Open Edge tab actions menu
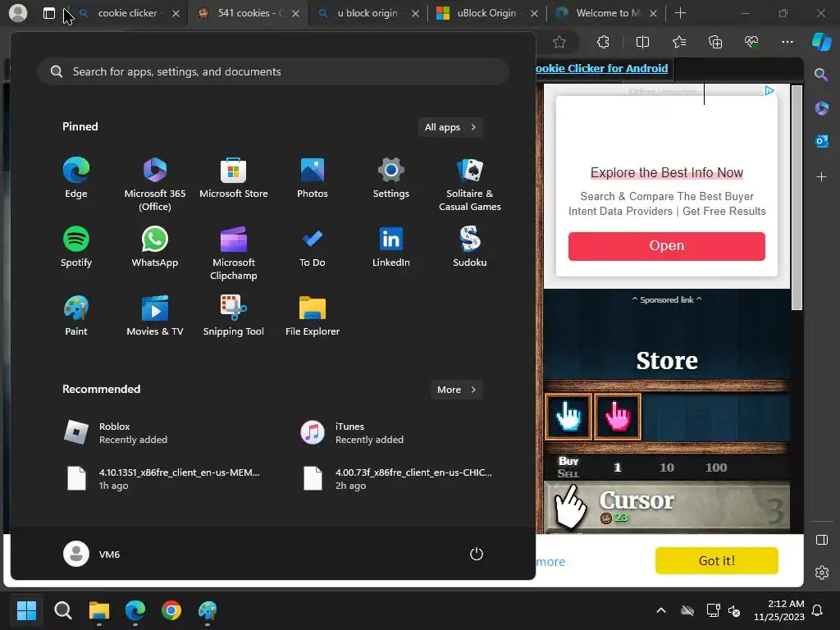Image resolution: width=840 pixels, height=630 pixels. click(48, 13)
